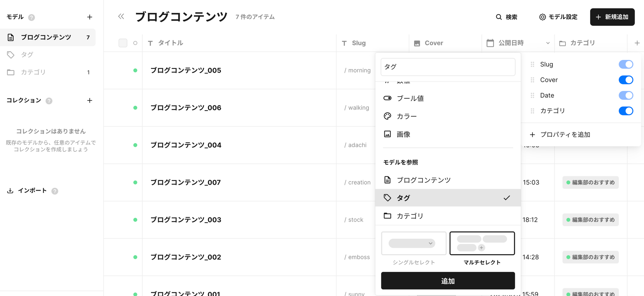The height and width of the screenshot is (296, 644).
Task: Open item ブログコンテンツ_002
Action: pos(186,257)
